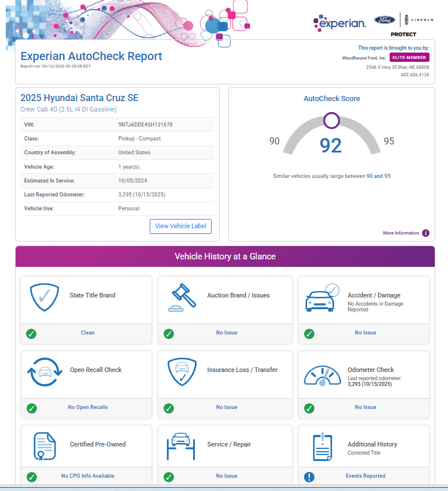448x491 pixels.
Task: Click the ELITE MEMBER badge
Action: [x=409, y=57]
